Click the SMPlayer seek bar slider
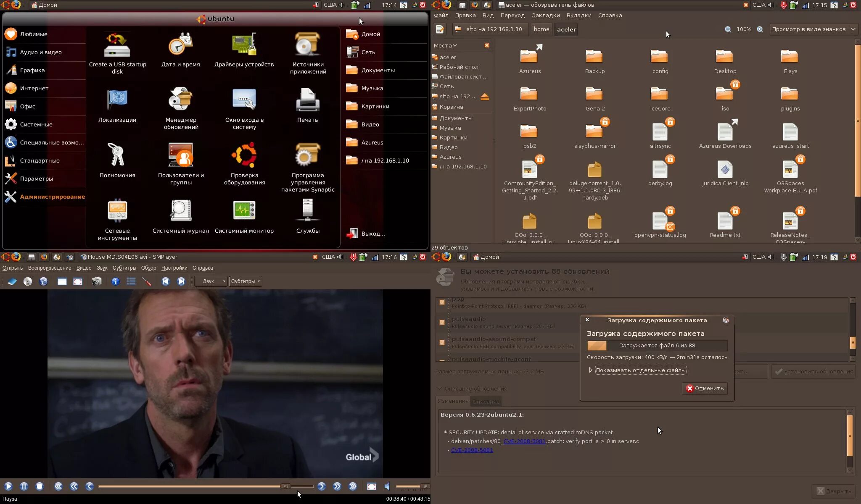The height and width of the screenshot is (504, 861). [285, 486]
